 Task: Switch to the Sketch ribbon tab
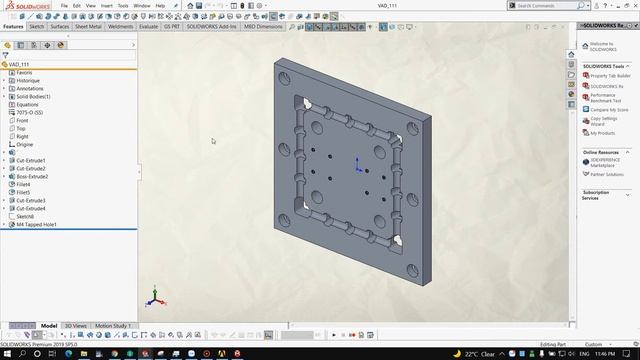click(36, 27)
